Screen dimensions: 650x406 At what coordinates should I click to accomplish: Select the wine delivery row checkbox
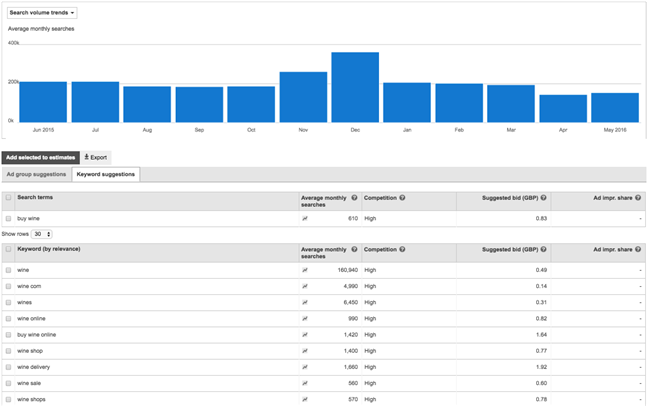(x=9, y=369)
